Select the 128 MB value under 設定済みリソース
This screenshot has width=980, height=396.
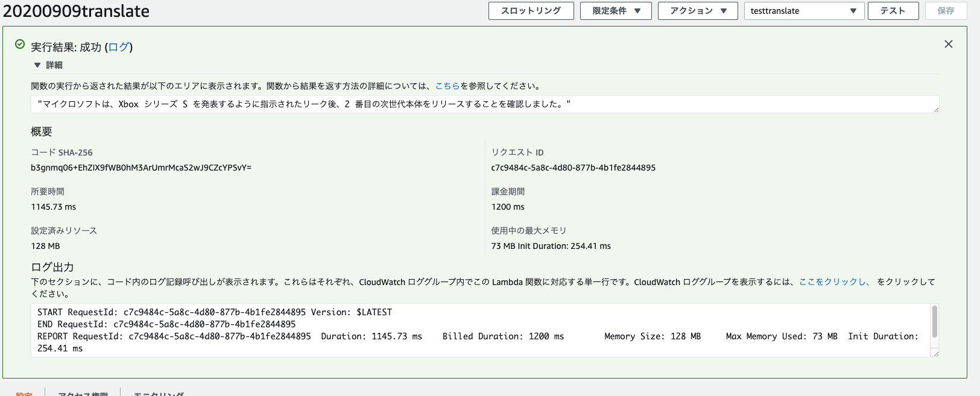coord(45,246)
